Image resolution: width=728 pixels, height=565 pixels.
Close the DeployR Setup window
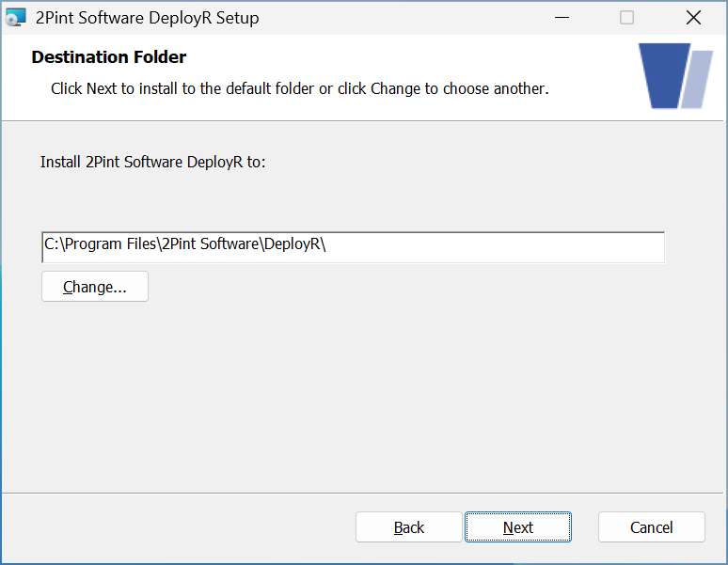click(693, 18)
